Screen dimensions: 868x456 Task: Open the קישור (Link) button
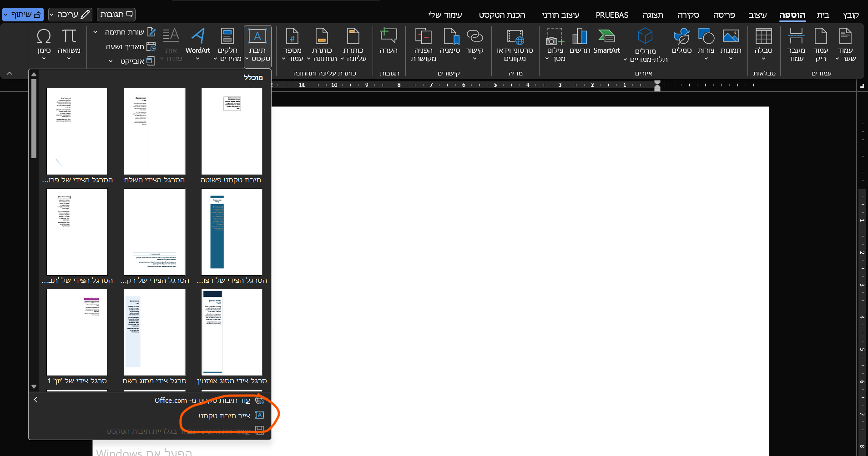pos(474,44)
